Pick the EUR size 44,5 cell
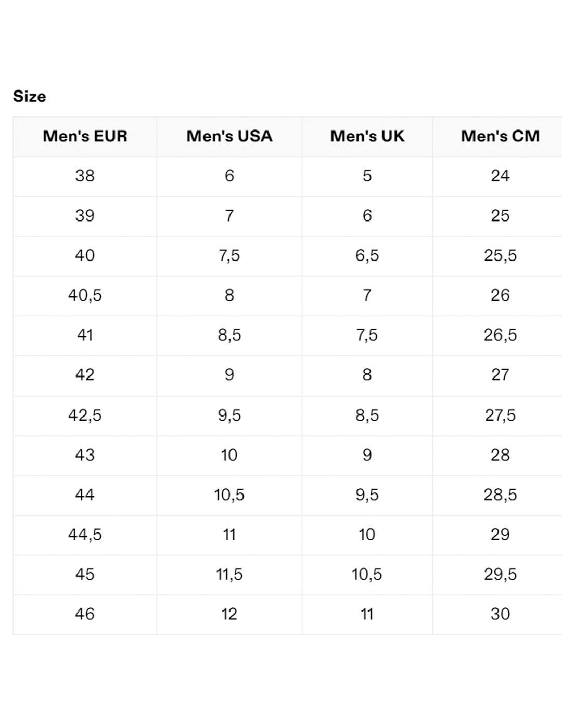The height and width of the screenshot is (728, 562). pos(85,535)
